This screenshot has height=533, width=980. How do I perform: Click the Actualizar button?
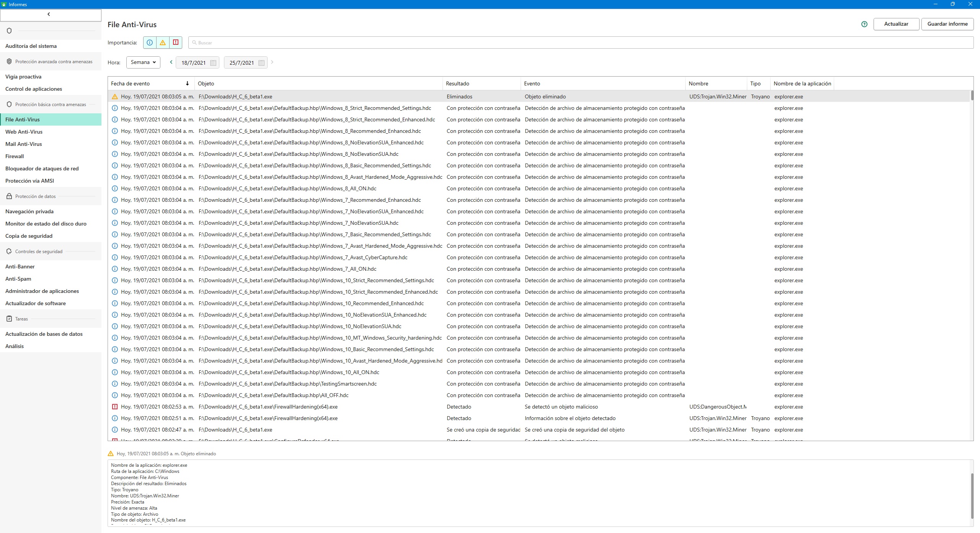896,24
